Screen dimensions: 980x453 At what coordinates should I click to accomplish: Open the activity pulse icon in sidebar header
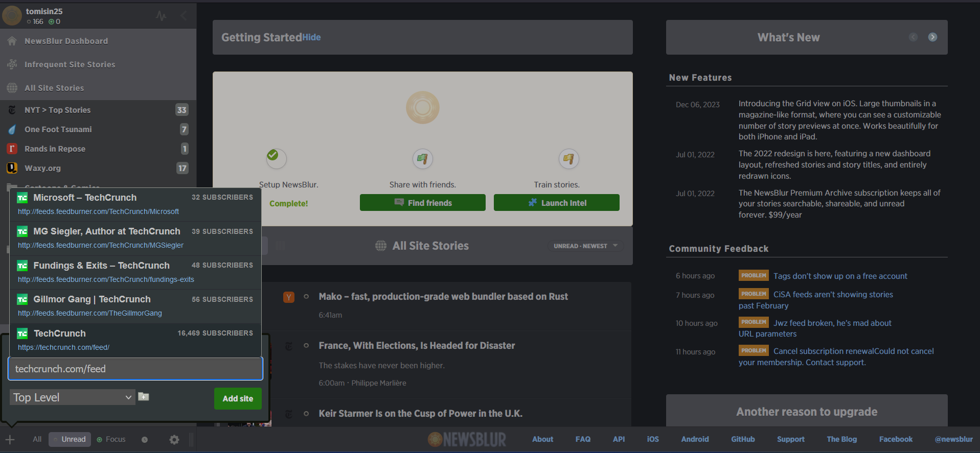click(161, 16)
